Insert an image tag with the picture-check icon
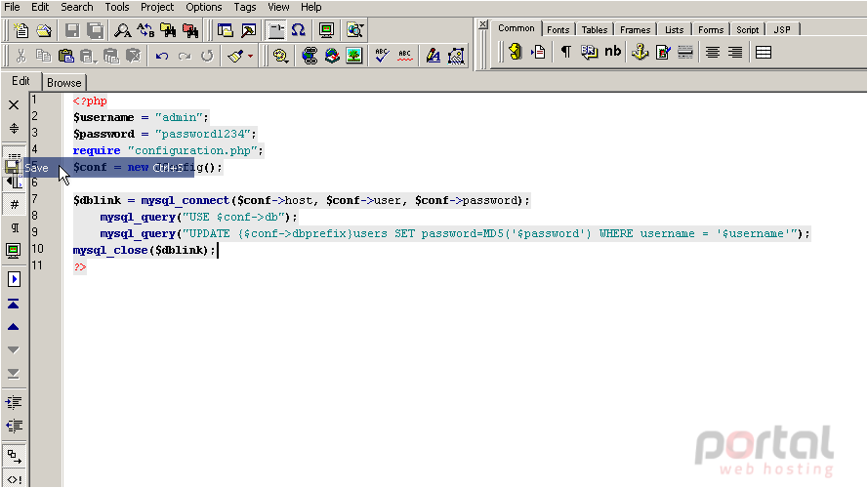868x488 pixels. coord(663,52)
